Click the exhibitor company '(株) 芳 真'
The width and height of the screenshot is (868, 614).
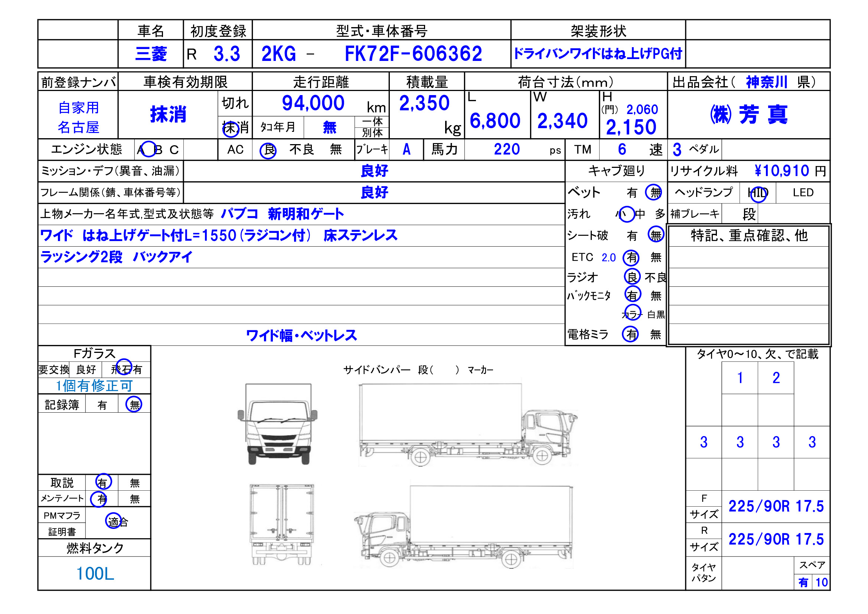pos(749,115)
